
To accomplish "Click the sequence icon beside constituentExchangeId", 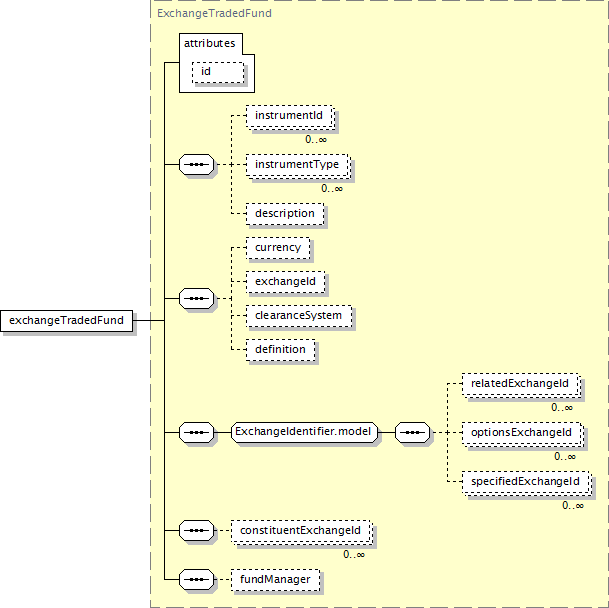I will click(x=197, y=530).
